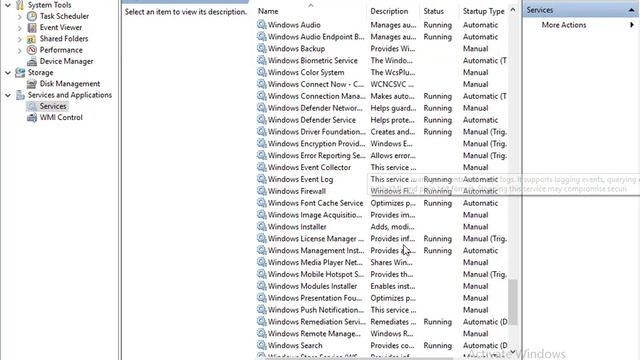Click the services list vertical scrollbar thumb
The width and height of the screenshot is (640, 360).
[x=513, y=302]
